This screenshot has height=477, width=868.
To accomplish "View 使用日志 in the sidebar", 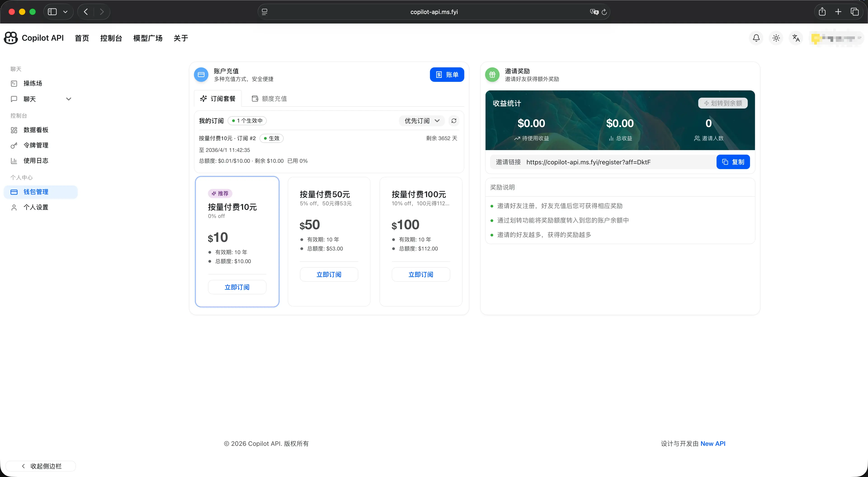I will tap(36, 161).
